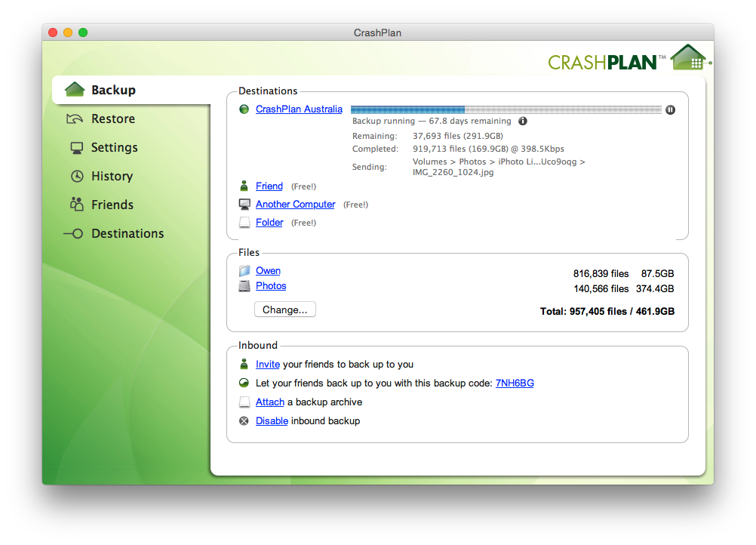This screenshot has height=545, width=756.
Task: Click the Owen folder icon
Action: point(244,271)
